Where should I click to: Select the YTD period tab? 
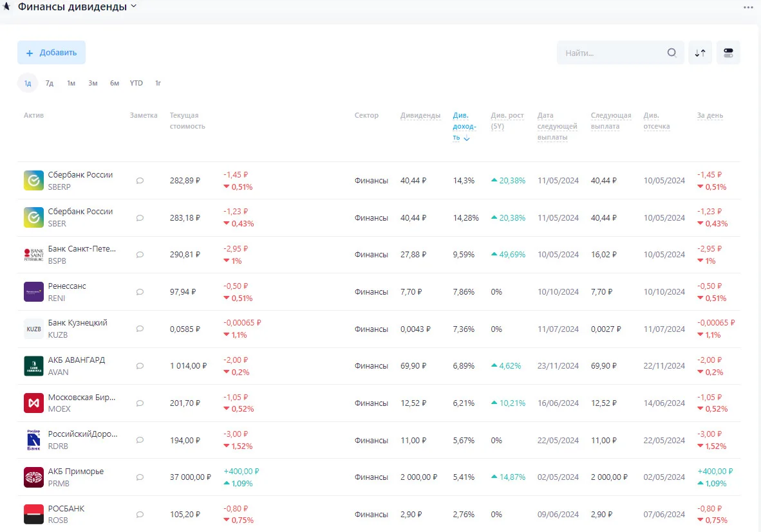coord(136,84)
